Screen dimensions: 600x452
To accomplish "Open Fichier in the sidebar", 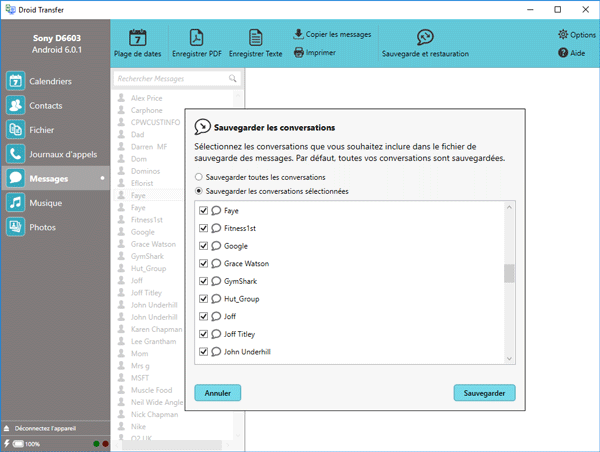I will coord(55,130).
